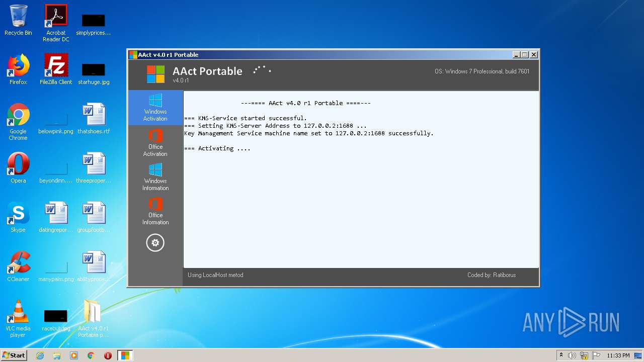
Task: Open racebut.jpg on desktop
Action: (x=56, y=320)
